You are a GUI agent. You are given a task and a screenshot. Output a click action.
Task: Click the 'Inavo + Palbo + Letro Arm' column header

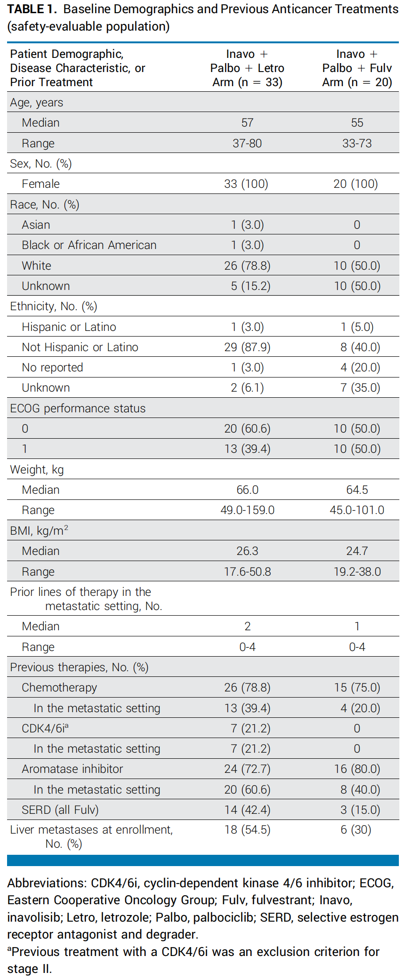click(247, 68)
